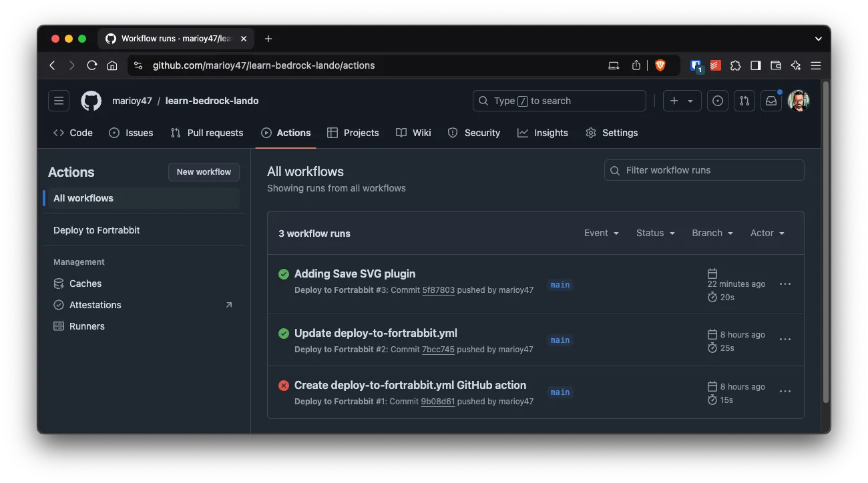Click the page vertical scrollbar
This screenshot has height=483, width=868.
826,242
